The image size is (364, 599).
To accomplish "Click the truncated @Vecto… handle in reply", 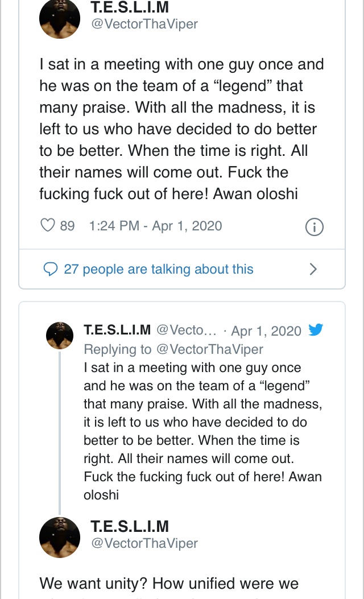I will point(186,331).
